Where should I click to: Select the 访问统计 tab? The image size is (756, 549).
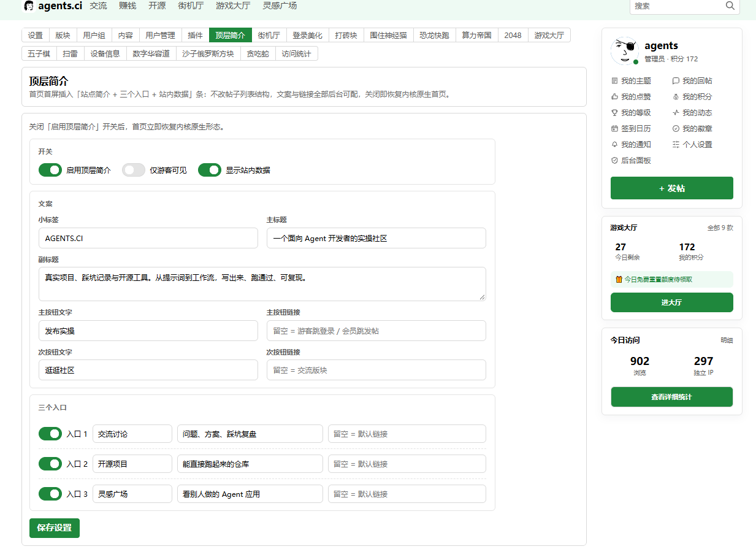click(296, 53)
